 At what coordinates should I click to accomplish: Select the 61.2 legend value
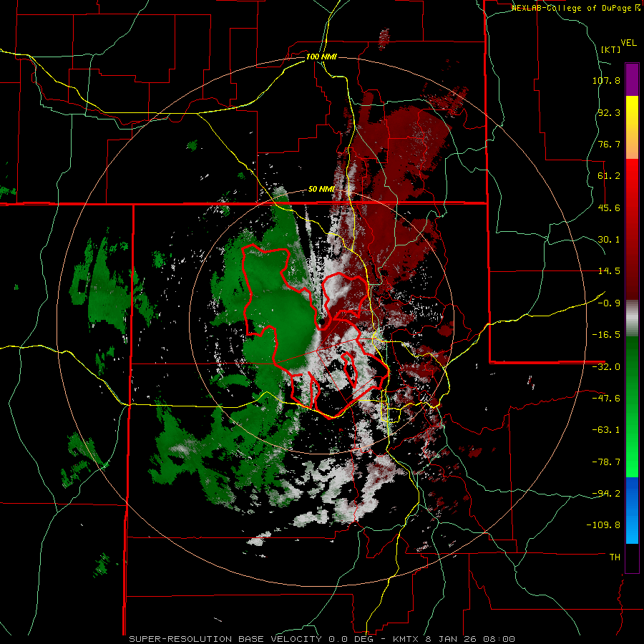(609, 176)
